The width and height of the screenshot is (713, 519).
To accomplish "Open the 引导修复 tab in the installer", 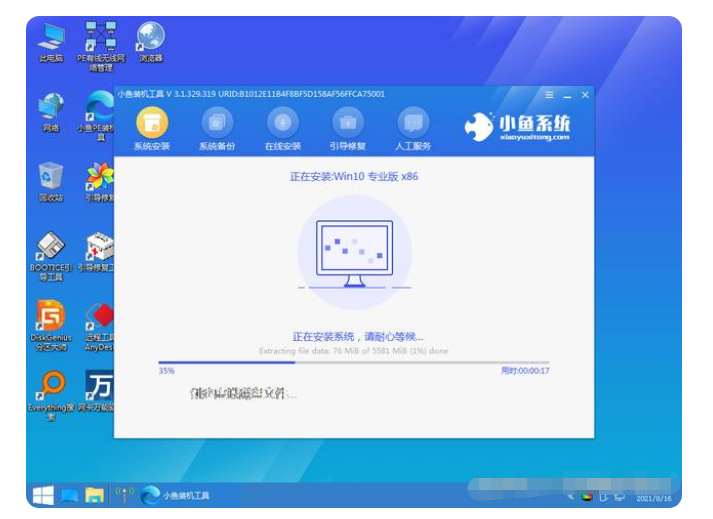I will pyautogui.click(x=348, y=129).
